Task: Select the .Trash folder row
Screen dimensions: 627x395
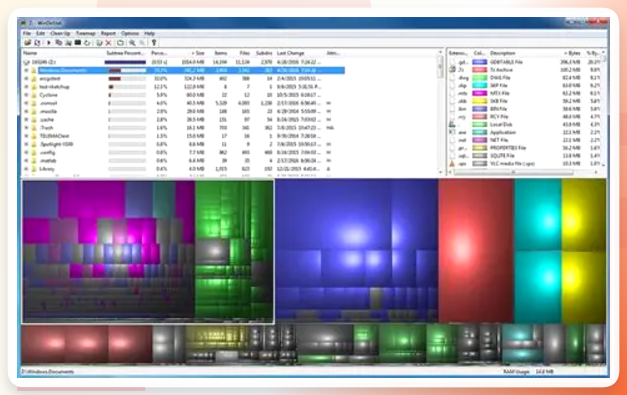Action: click(183, 128)
